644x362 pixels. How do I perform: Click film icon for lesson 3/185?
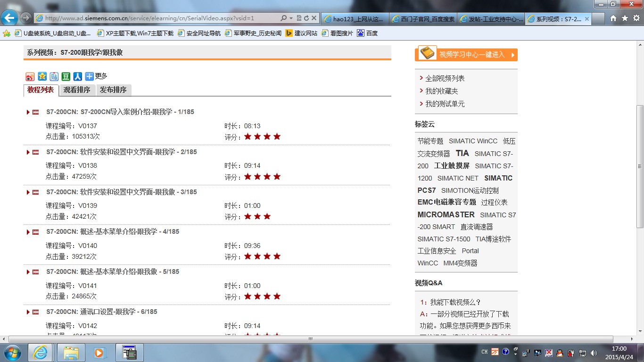(x=36, y=192)
